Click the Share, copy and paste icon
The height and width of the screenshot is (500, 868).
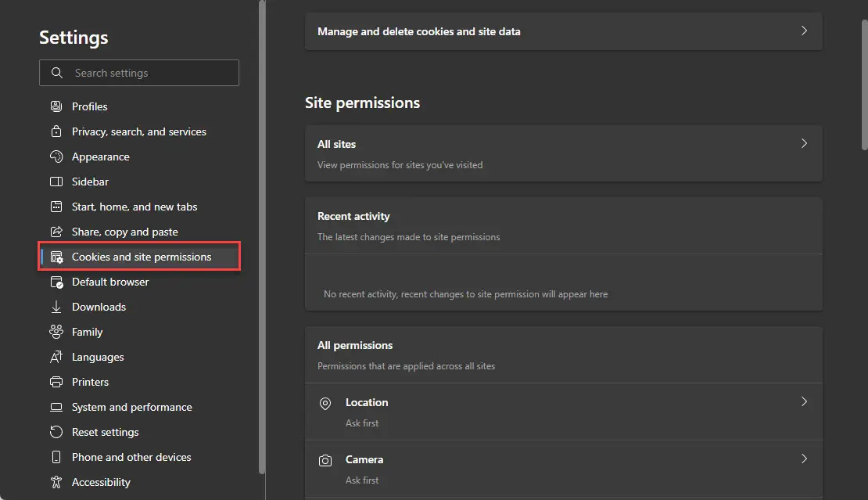tap(56, 232)
